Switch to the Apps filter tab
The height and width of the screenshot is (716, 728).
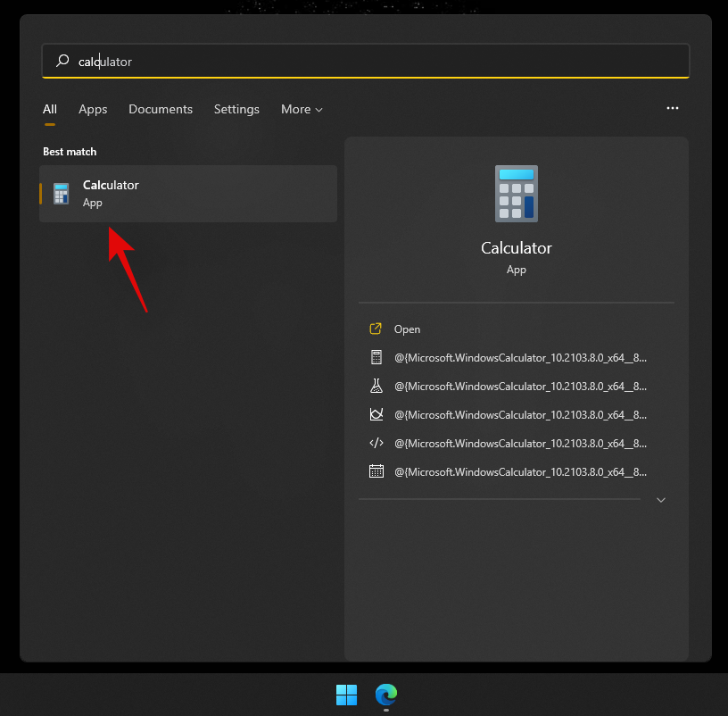click(x=93, y=109)
